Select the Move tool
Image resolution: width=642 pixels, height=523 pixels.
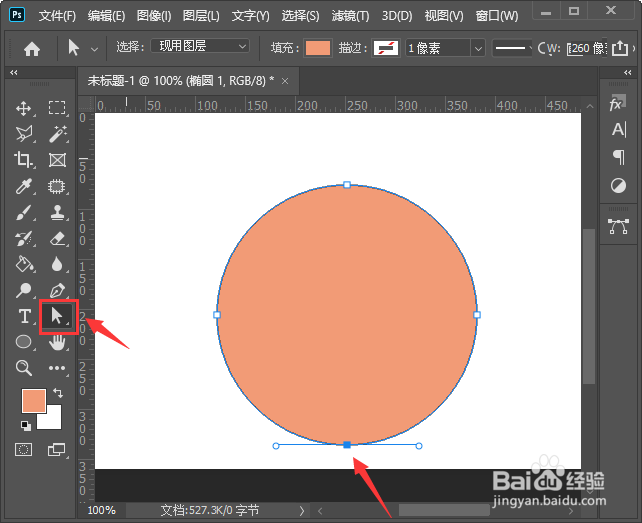click(x=23, y=109)
